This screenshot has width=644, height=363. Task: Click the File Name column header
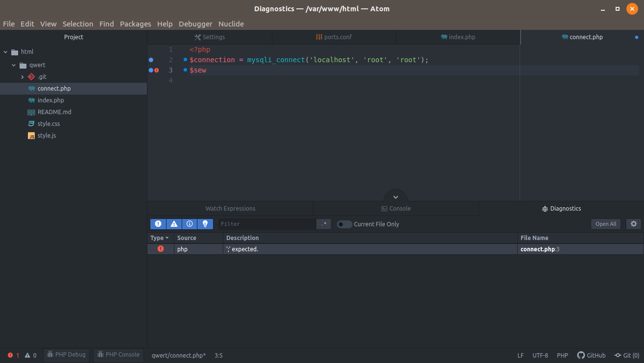[x=580, y=238]
